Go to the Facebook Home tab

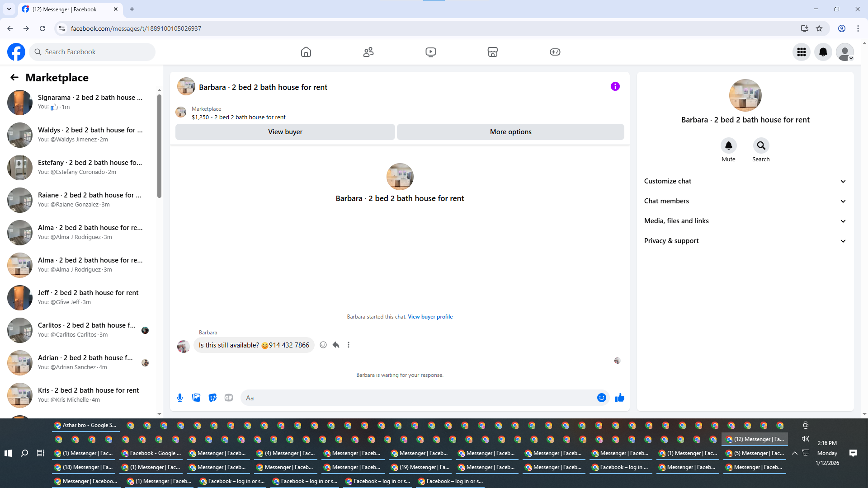306,52
